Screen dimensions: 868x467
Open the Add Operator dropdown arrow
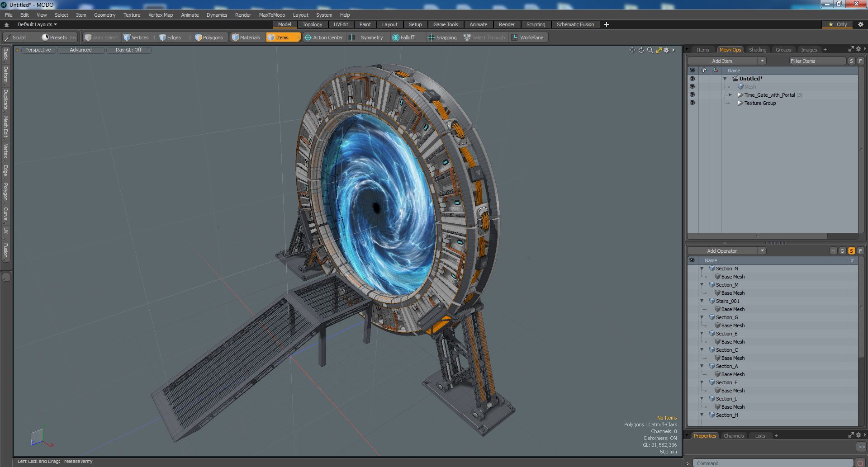point(762,251)
